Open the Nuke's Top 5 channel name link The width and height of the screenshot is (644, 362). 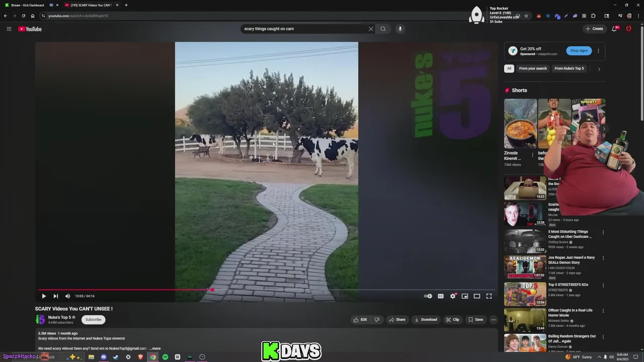coord(59,317)
